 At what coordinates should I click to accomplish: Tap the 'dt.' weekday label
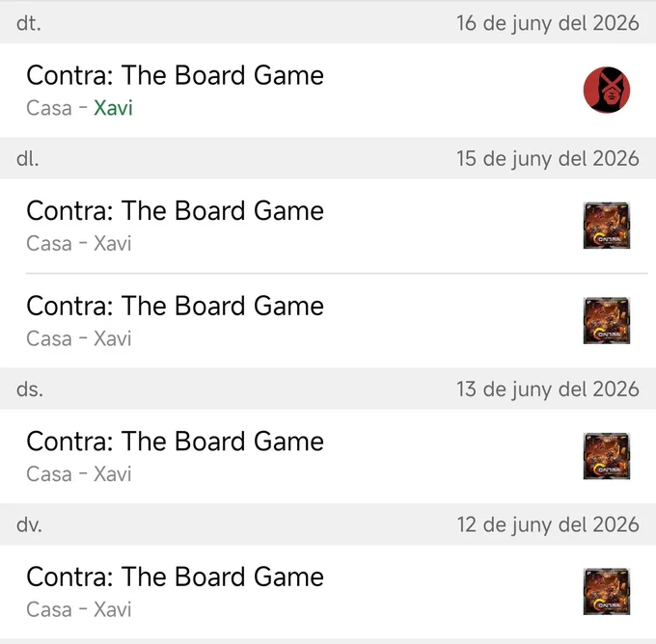(29, 23)
